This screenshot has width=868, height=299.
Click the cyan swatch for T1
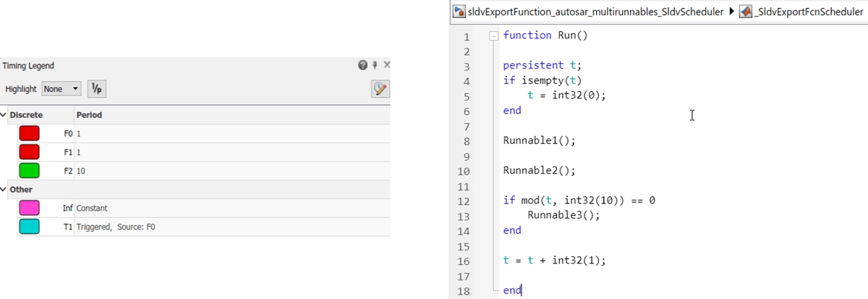(29, 227)
